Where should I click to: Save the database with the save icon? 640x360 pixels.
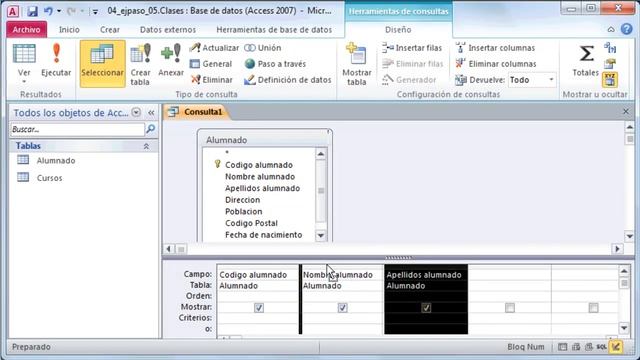click(x=32, y=11)
